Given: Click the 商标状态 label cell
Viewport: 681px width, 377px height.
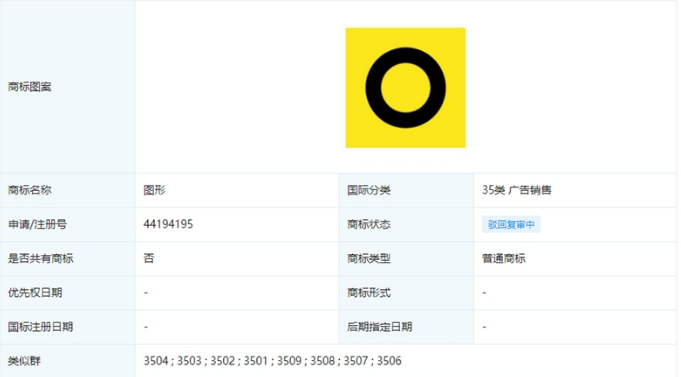Looking at the screenshot, I should point(406,225).
